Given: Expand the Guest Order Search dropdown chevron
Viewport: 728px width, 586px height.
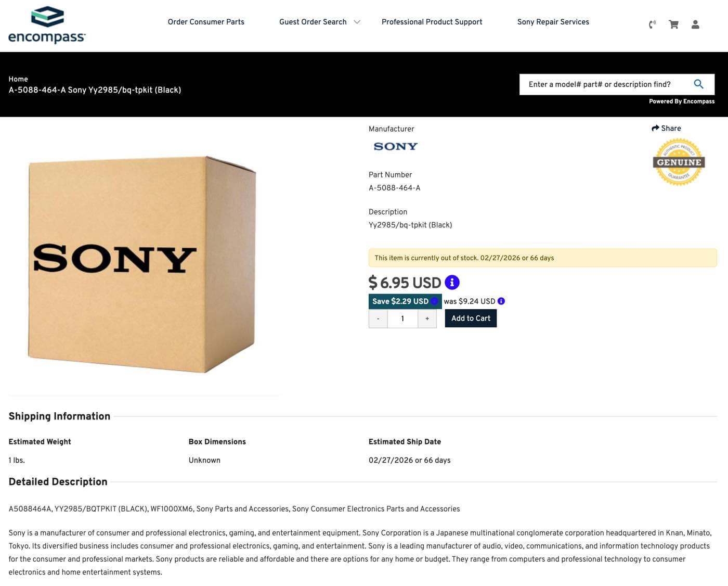Looking at the screenshot, I should (x=357, y=22).
